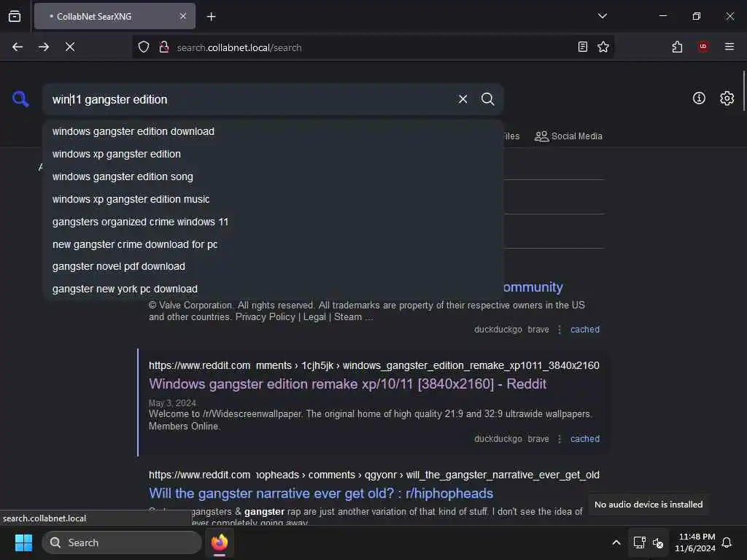Click the Firefox taskbar icon

(x=220, y=542)
